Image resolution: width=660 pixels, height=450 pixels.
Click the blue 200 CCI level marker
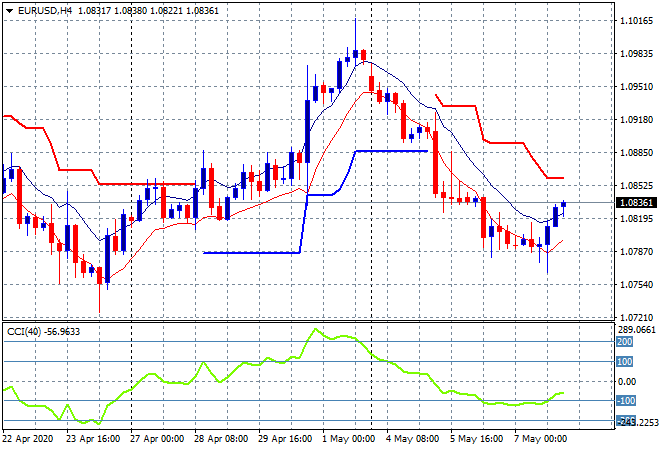(x=625, y=342)
